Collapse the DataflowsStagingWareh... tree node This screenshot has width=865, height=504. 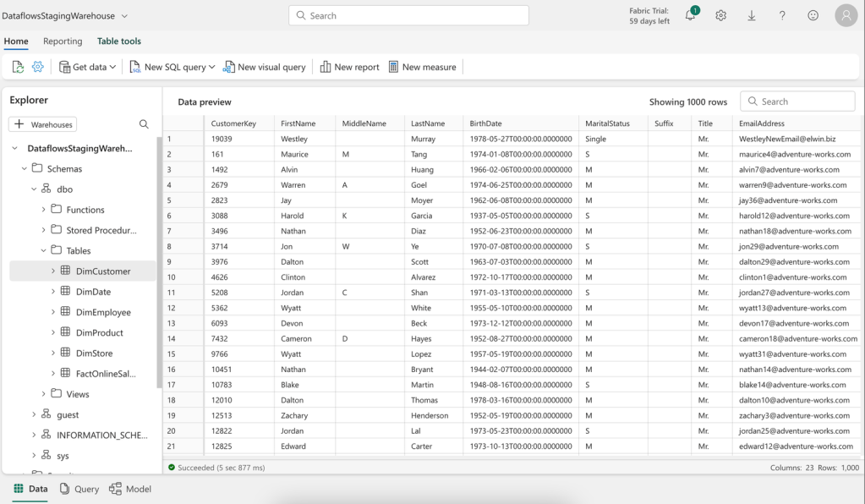15,148
